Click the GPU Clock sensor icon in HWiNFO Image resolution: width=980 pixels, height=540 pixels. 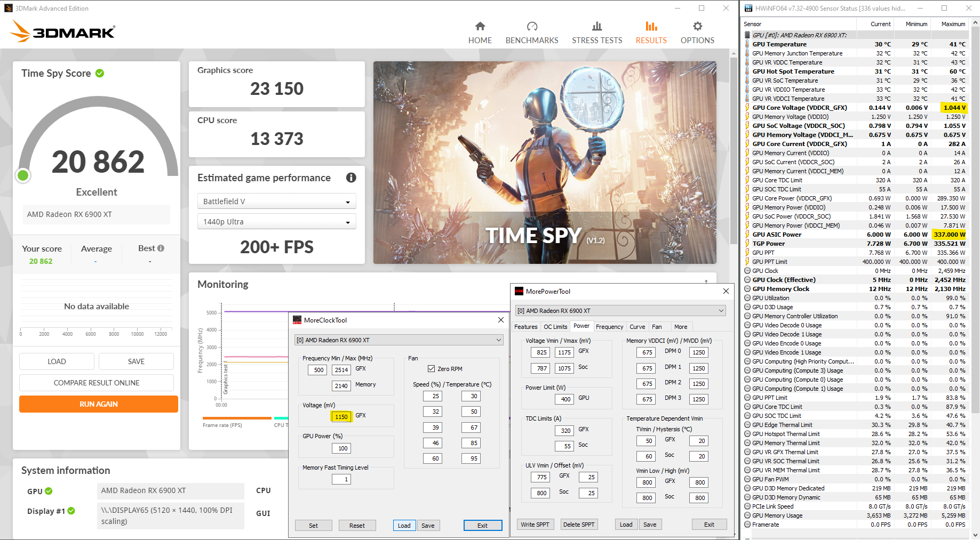[747, 271]
